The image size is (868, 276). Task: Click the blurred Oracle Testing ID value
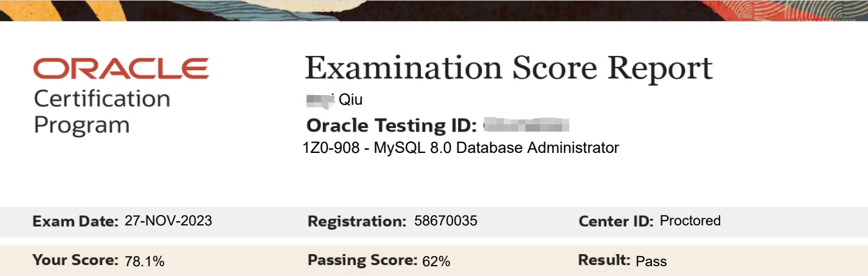(527, 126)
